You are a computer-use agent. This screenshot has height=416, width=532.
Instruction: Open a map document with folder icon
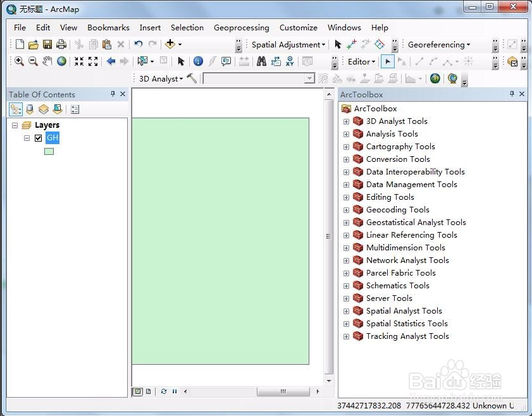click(34, 44)
